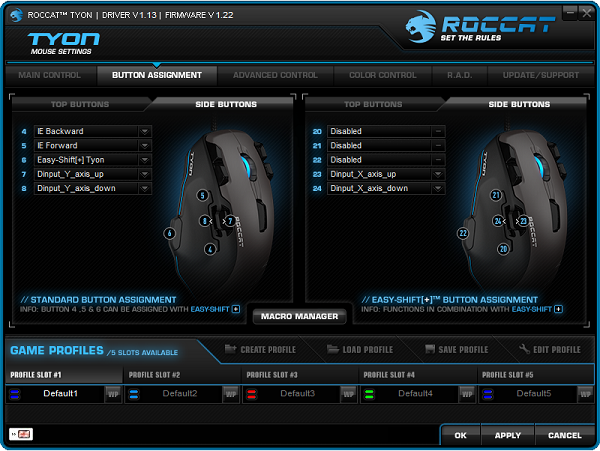Image resolution: width=600 pixels, height=451 pixels.
Task: Click Load Profile
Action: pyautogui.click(x=360, y=349)
